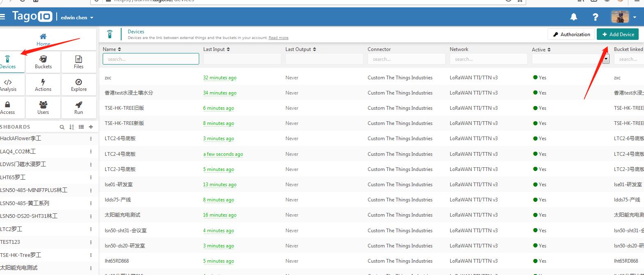Open the Explore sidebar tile
This screenshot has width=644, height=275.
coord(78,85)
